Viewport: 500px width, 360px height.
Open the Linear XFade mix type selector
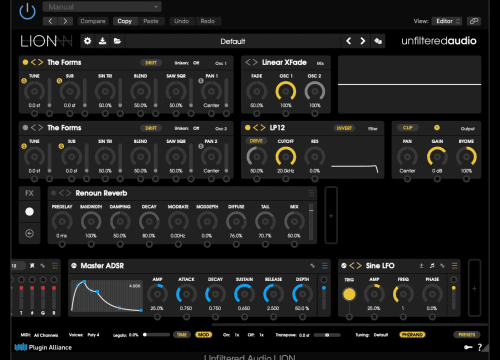[x=252, y=62]
